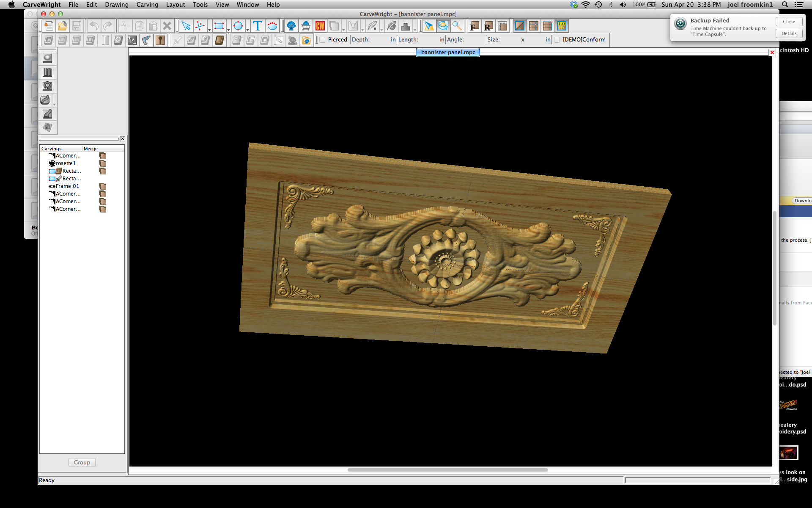
Task: Show the front side of board
Action: coord(475,26)
